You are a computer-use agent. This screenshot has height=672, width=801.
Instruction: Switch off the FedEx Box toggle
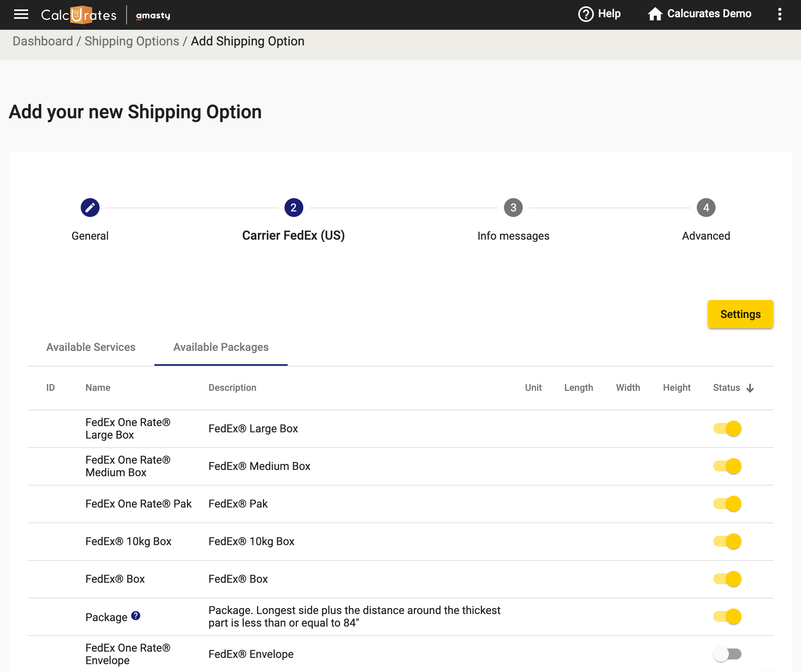(x=727, y=579)
